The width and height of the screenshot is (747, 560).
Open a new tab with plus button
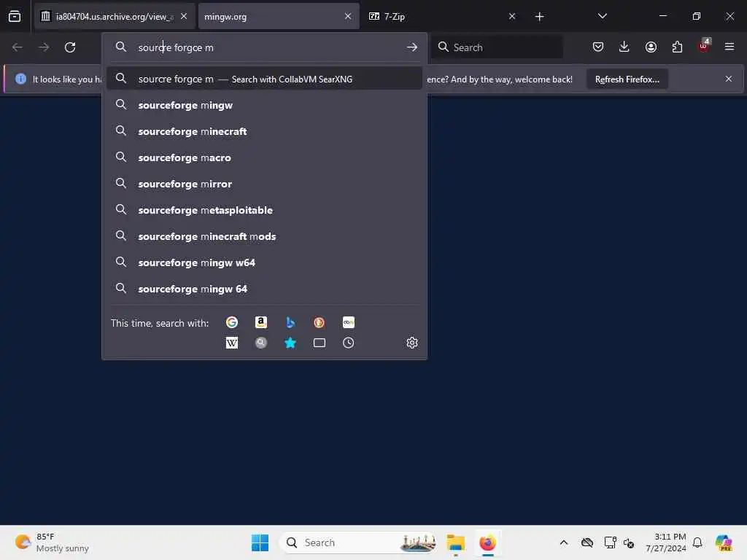click(539, 16)
